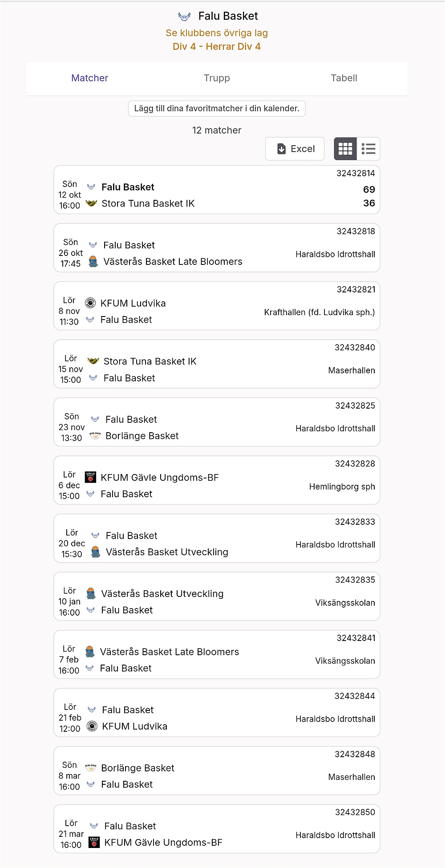Download matches as Excel file
This screenshot has width=445, height=868.
pyautogui.click(x=295, y=149)
